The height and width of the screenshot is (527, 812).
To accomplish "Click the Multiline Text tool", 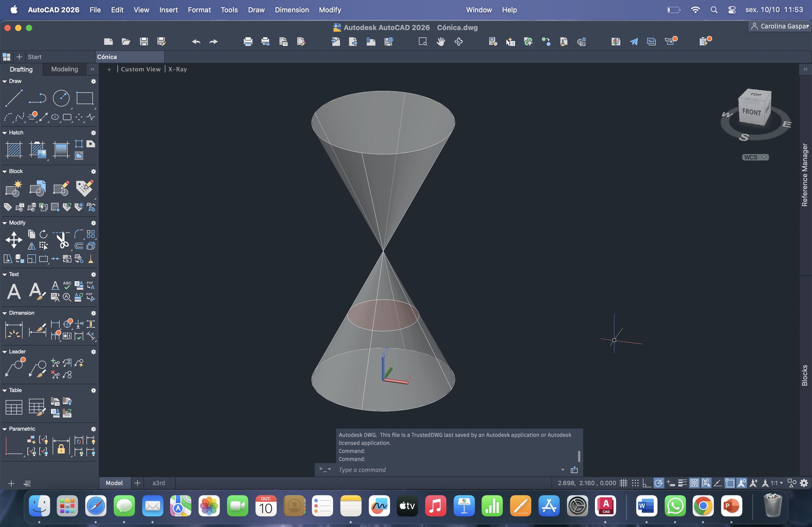I will (14, 291).
